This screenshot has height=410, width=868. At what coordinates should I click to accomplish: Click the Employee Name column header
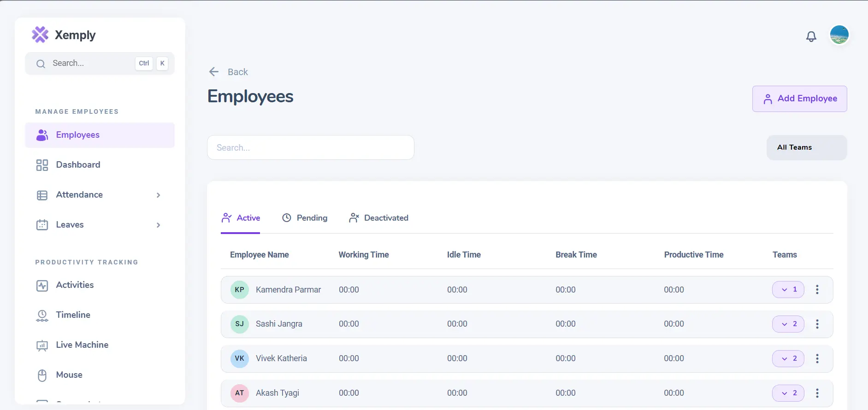[260, 255]
